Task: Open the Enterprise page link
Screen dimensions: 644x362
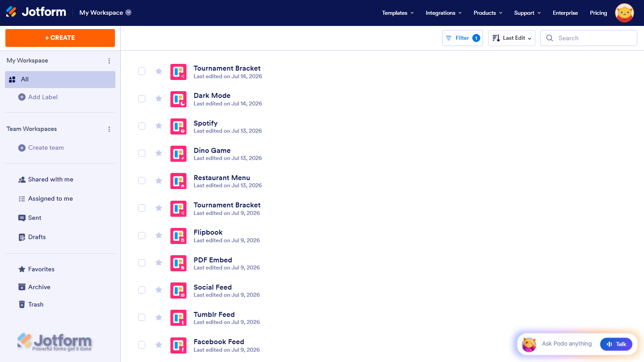Action: point(565,13)
